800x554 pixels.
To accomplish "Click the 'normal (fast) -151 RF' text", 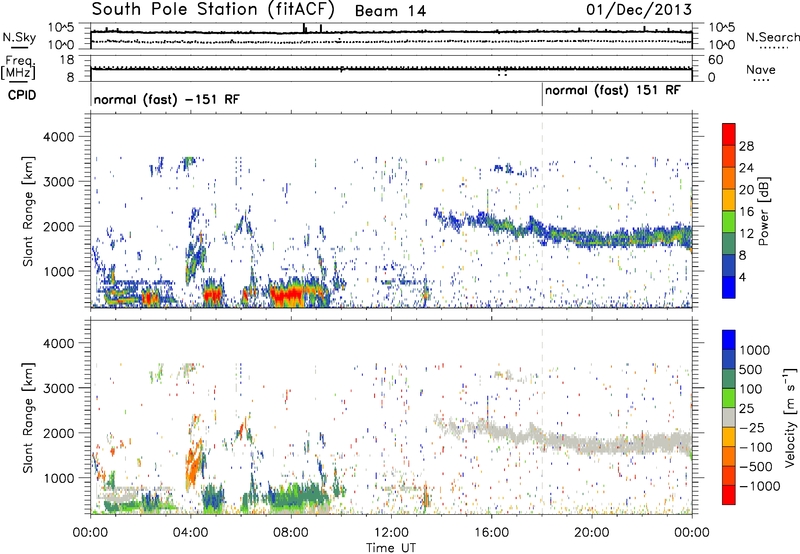I will [166, 99].
